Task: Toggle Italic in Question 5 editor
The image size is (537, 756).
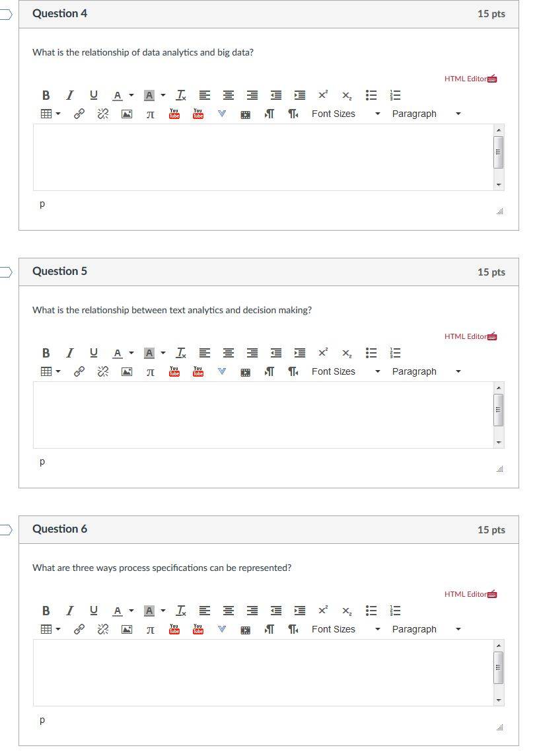Action: pyautogui.click(x=70, y=353)
